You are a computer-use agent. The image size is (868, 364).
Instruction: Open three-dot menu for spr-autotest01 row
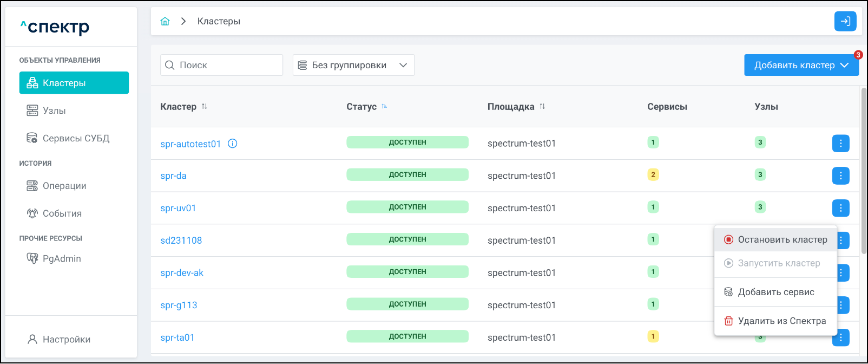coord(840,144)
